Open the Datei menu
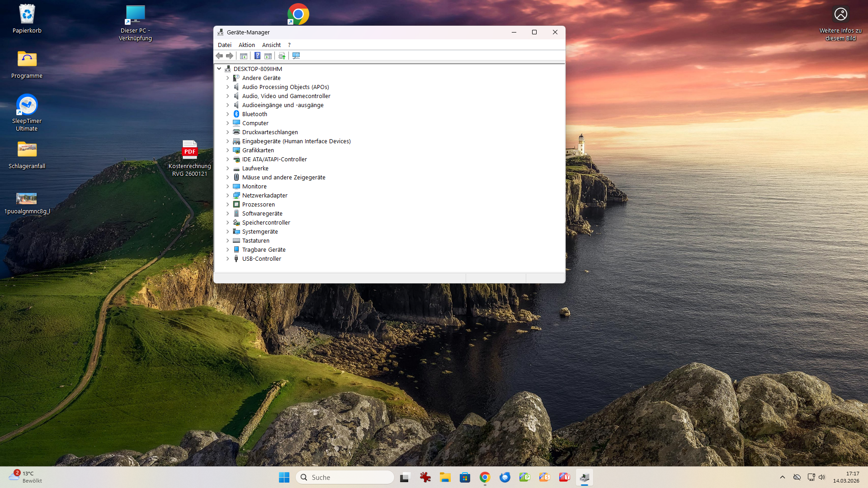Screen dimensions: 868x488 coord(224,45)
